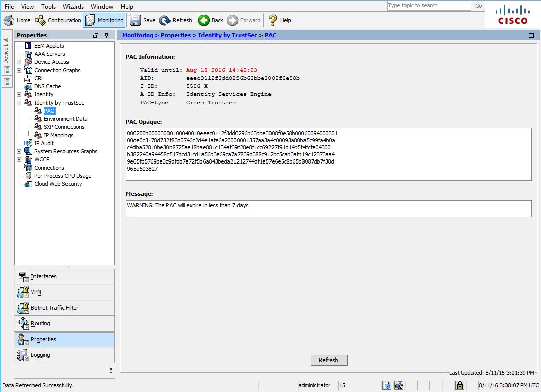Image resolution: width=541 pixels, height=392 pixels.
Task: Collapse the Identity by TrustSec node
Action: point(19,103)
